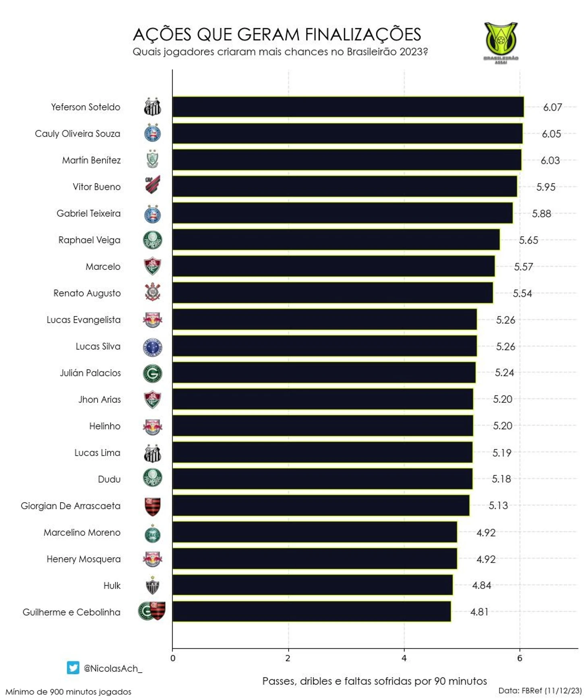This screenshot has width=588, height=700.
Task: Select the Guilherme e Cebolinha bar
Action: tap(312, 611)
